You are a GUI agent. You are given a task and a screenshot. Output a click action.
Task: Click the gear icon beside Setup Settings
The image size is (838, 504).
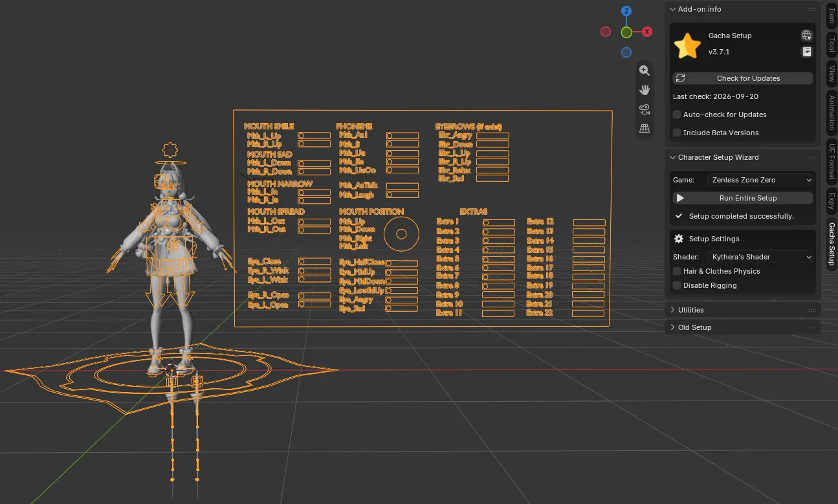(679, 239)
